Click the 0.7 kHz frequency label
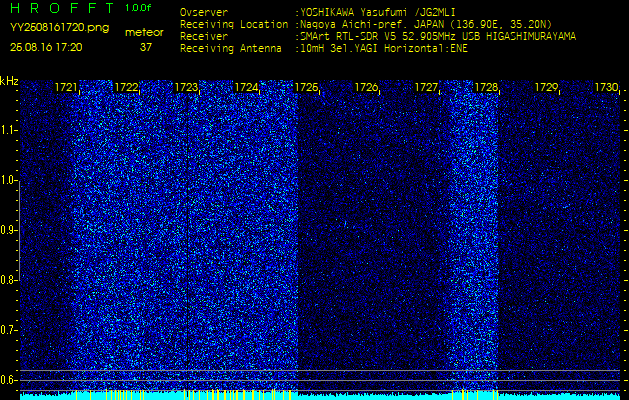Viewport: 629px width, 400px height. coord(9,330)
